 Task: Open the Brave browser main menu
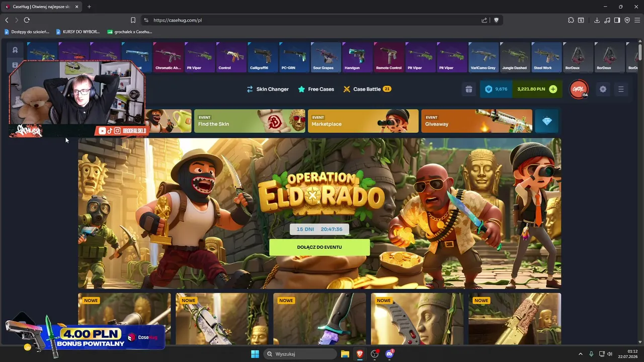[637, 20]
